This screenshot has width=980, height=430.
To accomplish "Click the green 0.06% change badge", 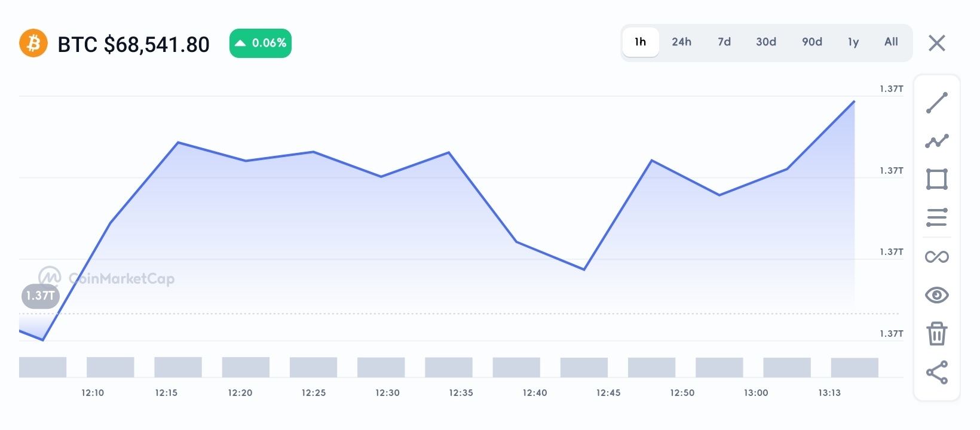I will coord(261,43).
